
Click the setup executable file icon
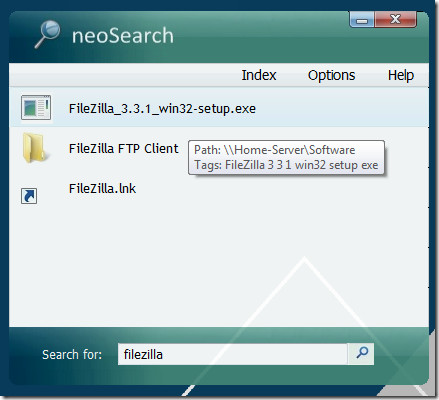click(x=36, y=107)
